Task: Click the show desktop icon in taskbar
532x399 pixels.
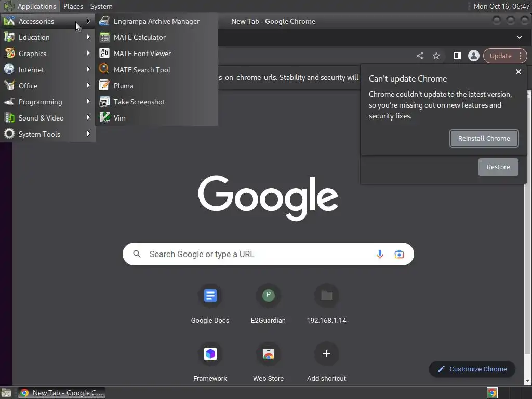Action: coord(6,393)
